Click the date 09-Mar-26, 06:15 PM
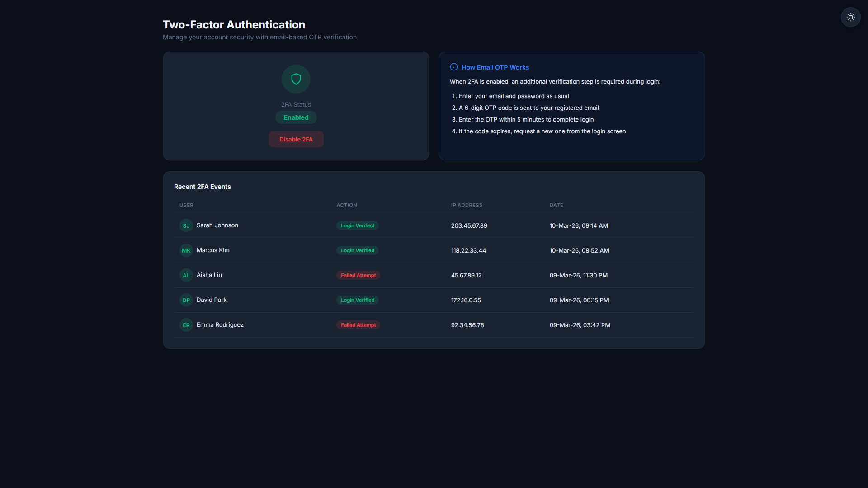The width and height of the screenshot is (868, 488). click(x=579, y=300)
